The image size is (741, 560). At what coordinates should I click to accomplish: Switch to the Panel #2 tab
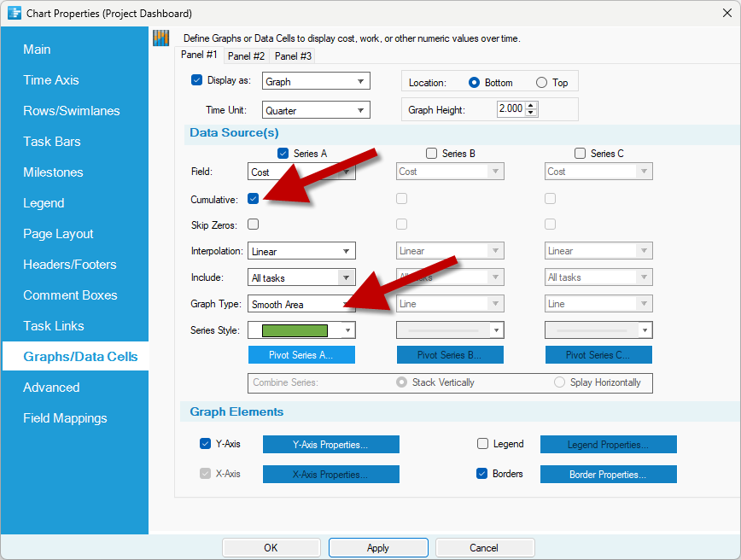pos(246,56)
